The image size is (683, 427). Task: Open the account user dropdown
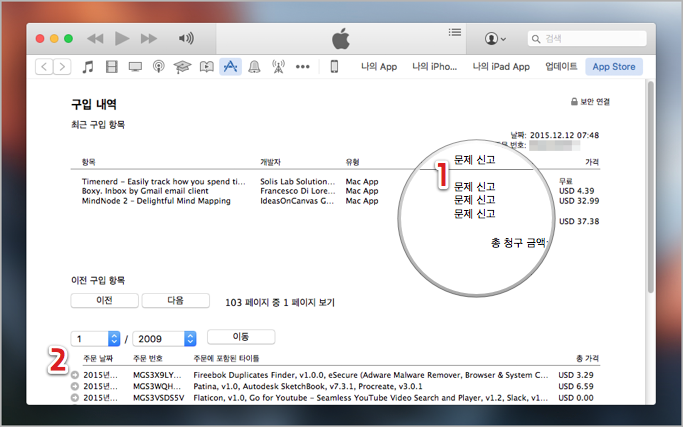495,39
